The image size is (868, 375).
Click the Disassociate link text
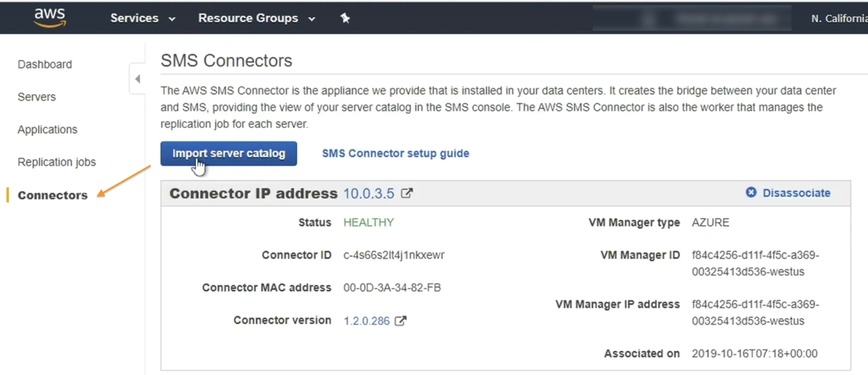click(796, 193)
